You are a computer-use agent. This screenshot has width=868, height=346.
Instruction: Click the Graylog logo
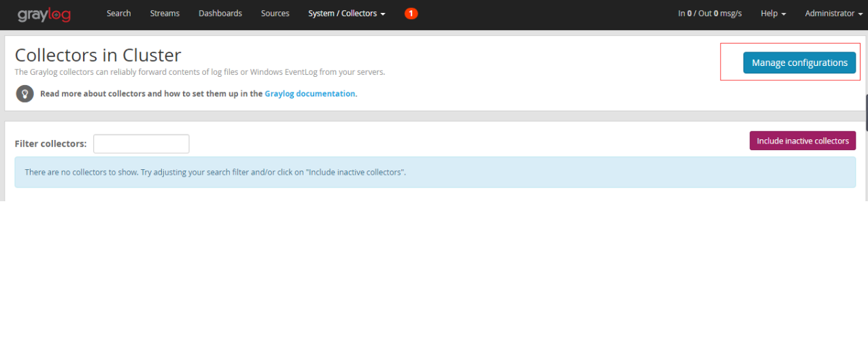[44, 14]
